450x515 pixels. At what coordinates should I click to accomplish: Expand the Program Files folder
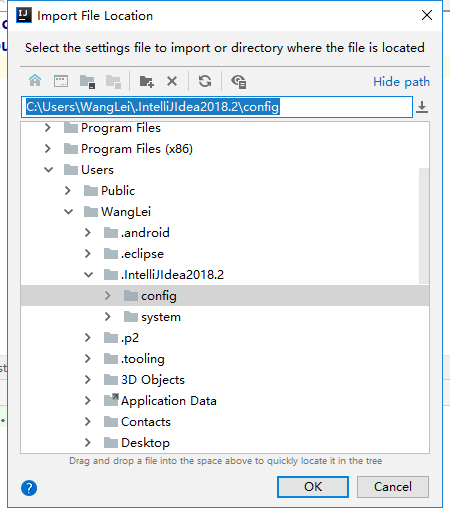48,128
